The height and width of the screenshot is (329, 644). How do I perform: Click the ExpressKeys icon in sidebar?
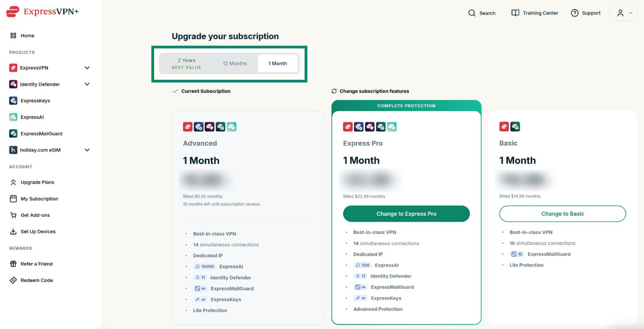[13, 101]
